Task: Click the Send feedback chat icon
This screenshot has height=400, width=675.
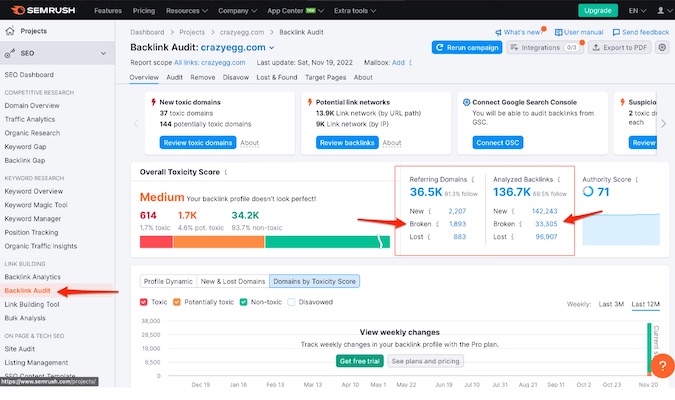Action: coord(616,32)
